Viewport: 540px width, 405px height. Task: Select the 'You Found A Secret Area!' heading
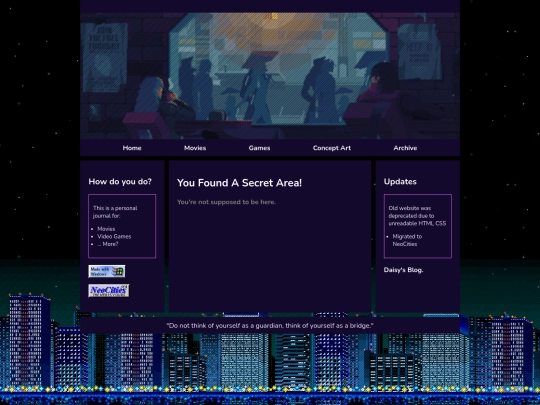coord(239,183)
